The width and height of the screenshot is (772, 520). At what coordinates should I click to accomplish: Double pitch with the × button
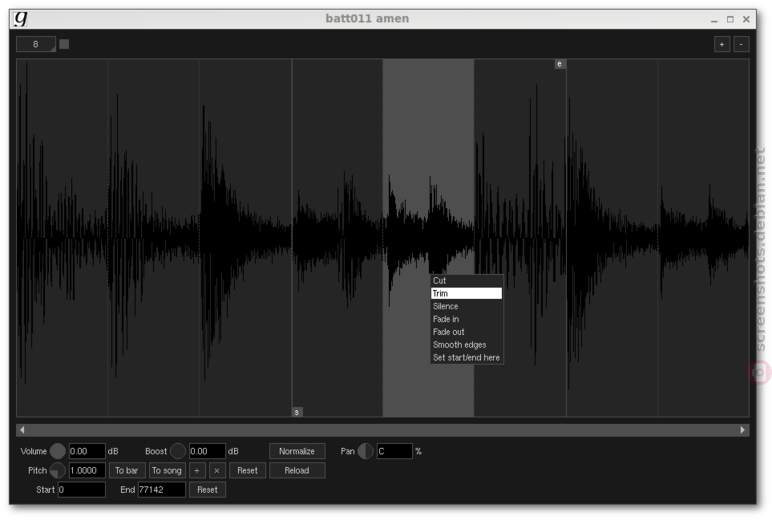tap(217, 470)
